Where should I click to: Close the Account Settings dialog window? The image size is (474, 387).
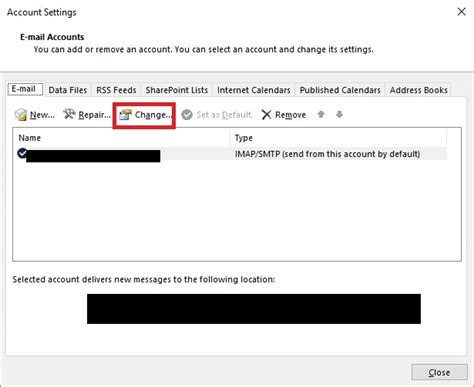click(x=461, y=12)
